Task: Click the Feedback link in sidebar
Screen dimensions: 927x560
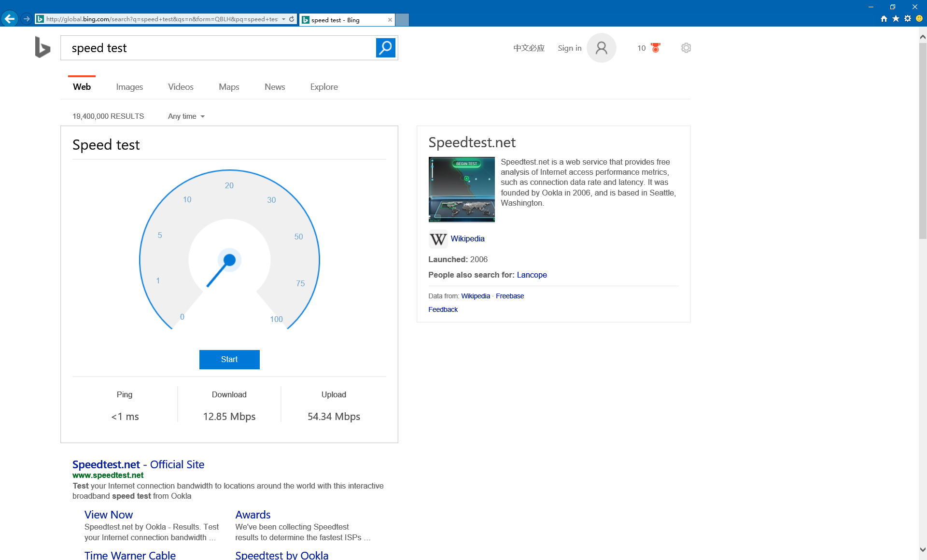Action: [443, 310]
